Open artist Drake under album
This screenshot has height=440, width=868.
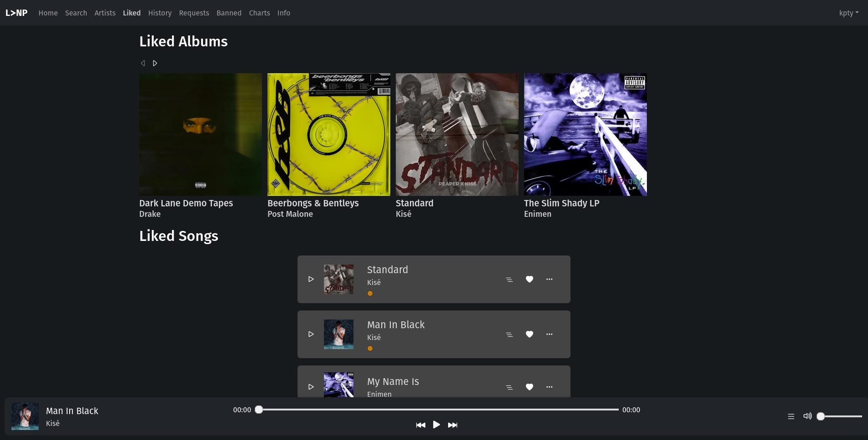point(150,214)
